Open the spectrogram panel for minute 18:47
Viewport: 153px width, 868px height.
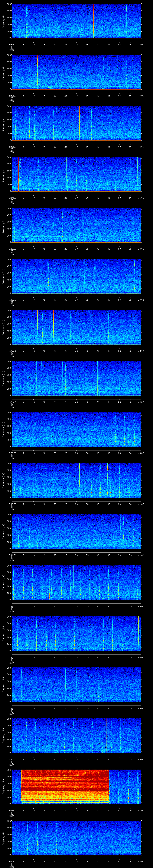76,838
